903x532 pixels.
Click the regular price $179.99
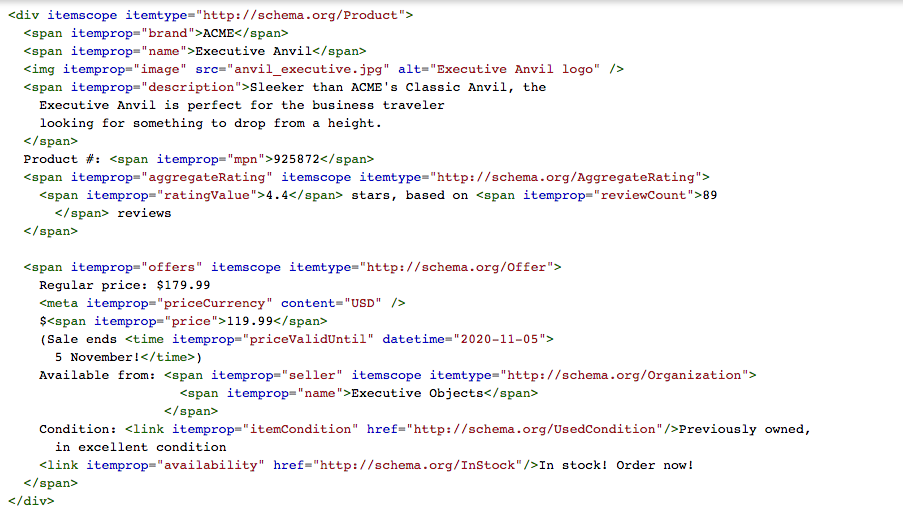(183, 286)
